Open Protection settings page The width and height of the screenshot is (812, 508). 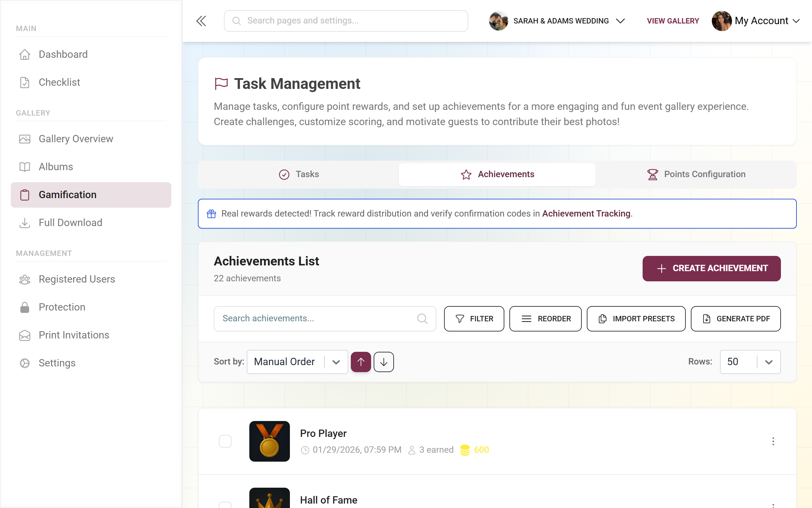(91, 307)
